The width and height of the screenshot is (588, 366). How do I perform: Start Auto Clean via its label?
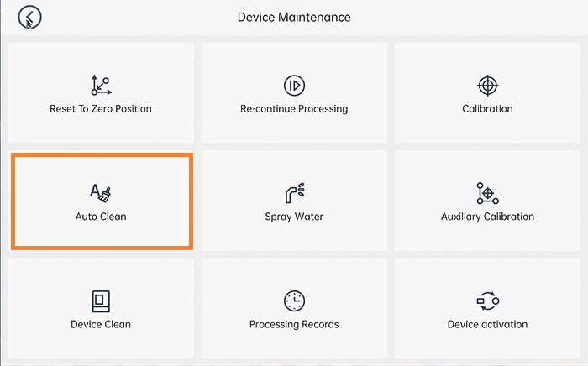pos(101,217)
